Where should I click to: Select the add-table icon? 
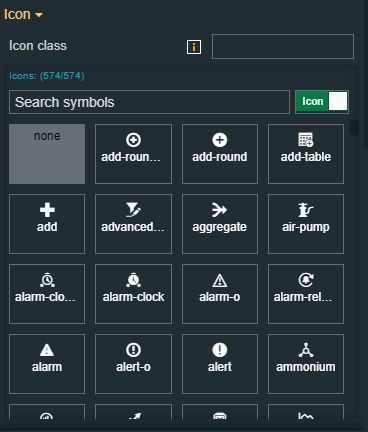306,154
